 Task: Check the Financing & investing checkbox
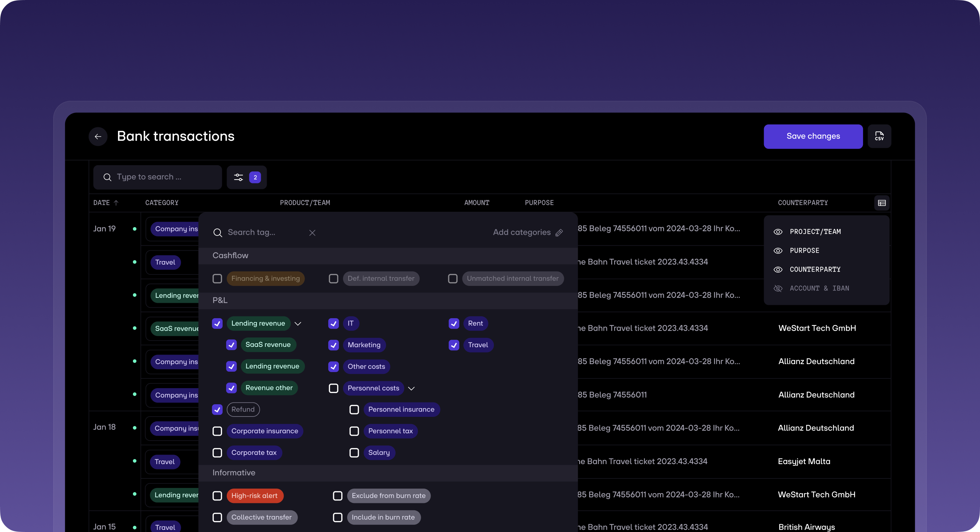(217, 279)
